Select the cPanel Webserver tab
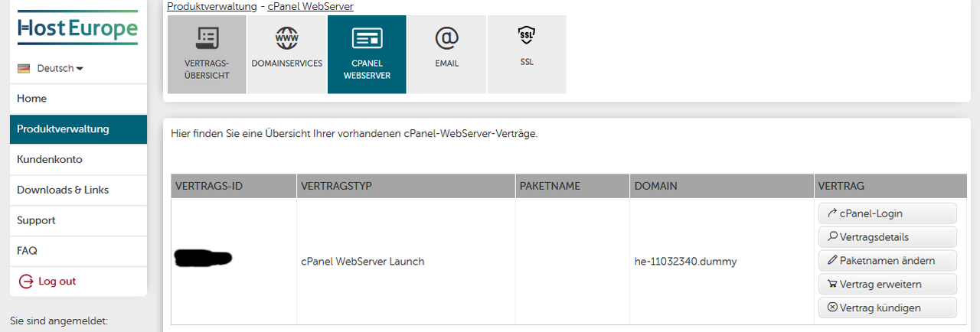 point(367,54)
